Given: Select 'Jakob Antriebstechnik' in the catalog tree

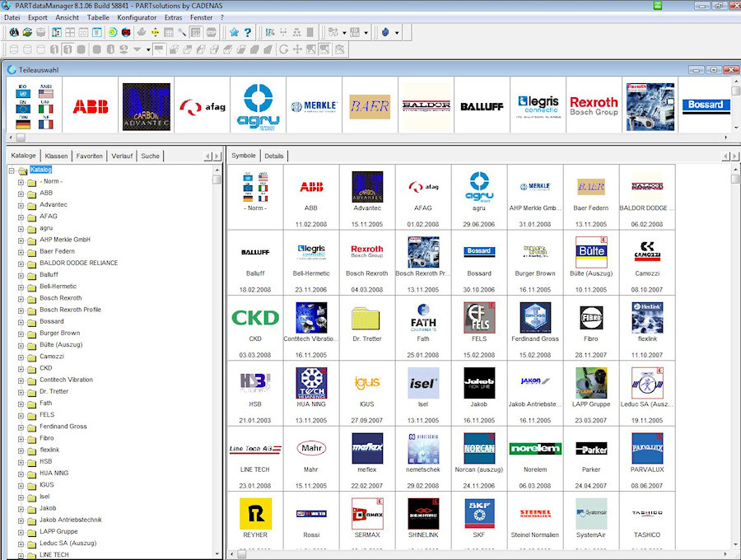Looking at the screenshot, I should [71, 520].
